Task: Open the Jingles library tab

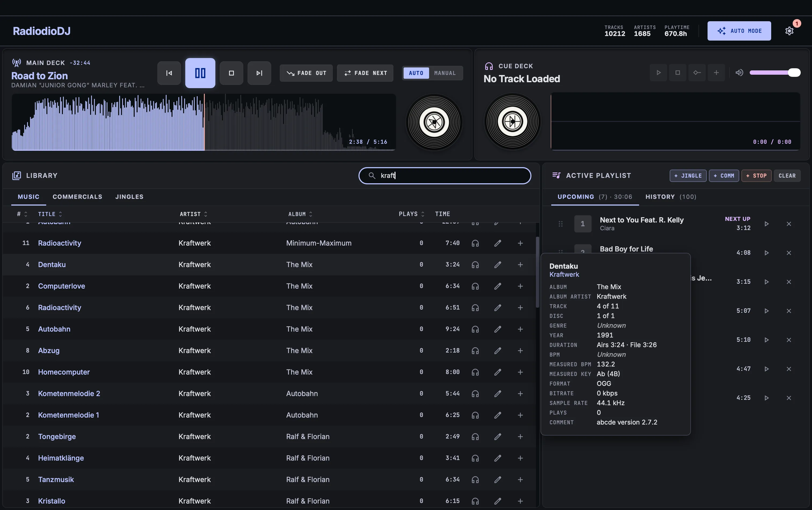Action: pyautogui.click(x=129, y=197)
